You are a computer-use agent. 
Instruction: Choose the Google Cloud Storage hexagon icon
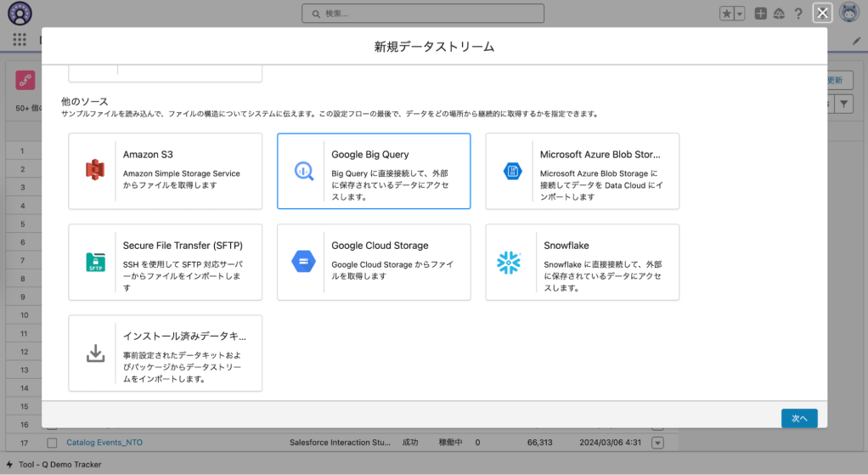pos(303,262)
